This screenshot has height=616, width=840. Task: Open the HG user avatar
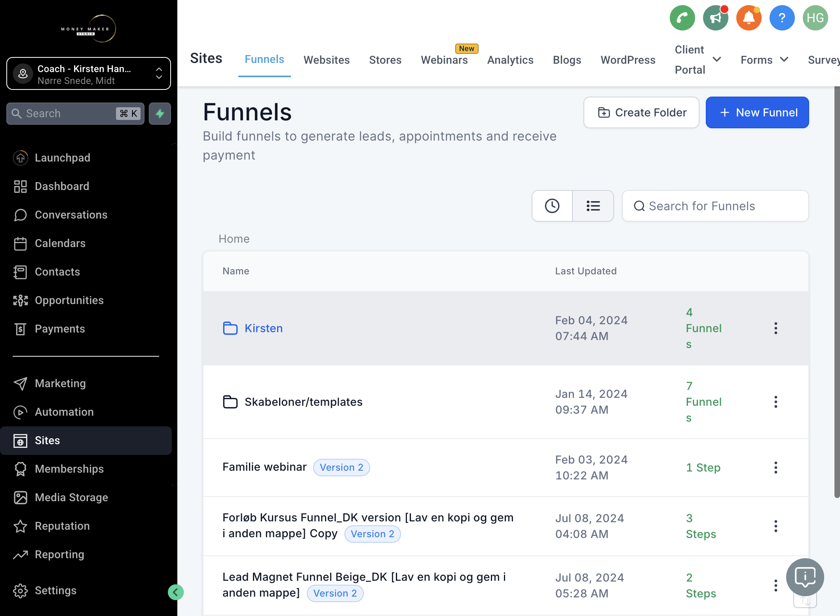(815, 18)
